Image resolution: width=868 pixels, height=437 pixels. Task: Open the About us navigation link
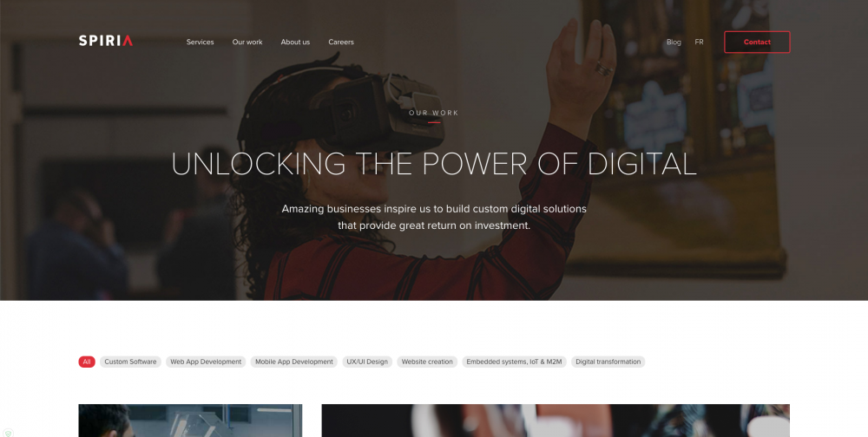coord(295,42)
